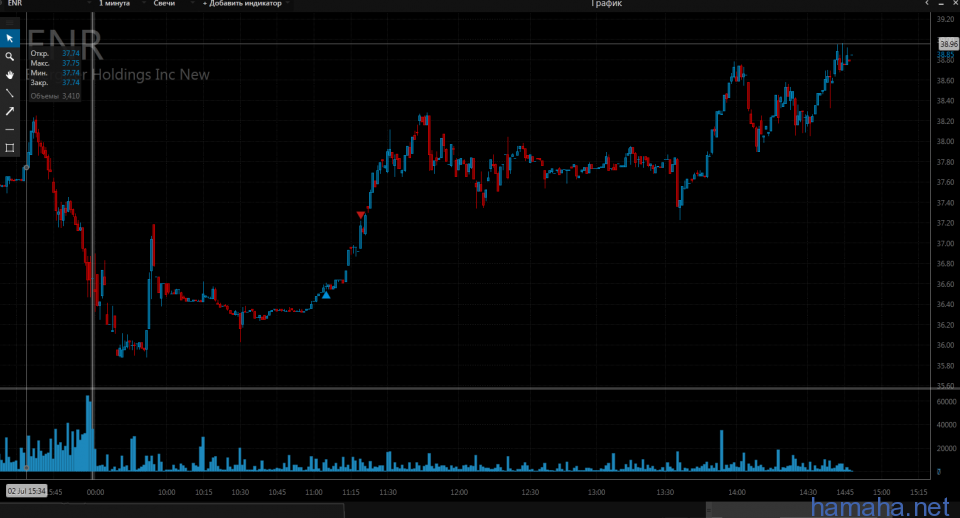Click the 10:00 time axis label

tap(167, 492)
